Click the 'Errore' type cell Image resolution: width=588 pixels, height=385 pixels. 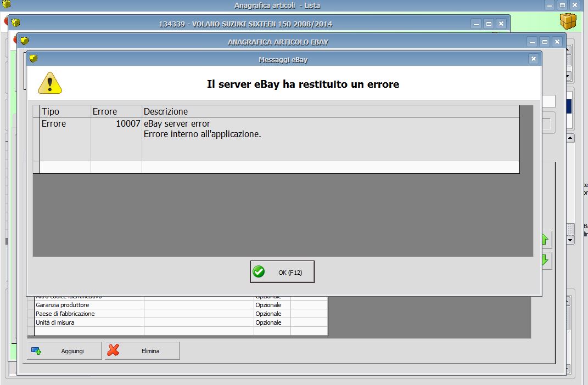click(x=65, y=139)
